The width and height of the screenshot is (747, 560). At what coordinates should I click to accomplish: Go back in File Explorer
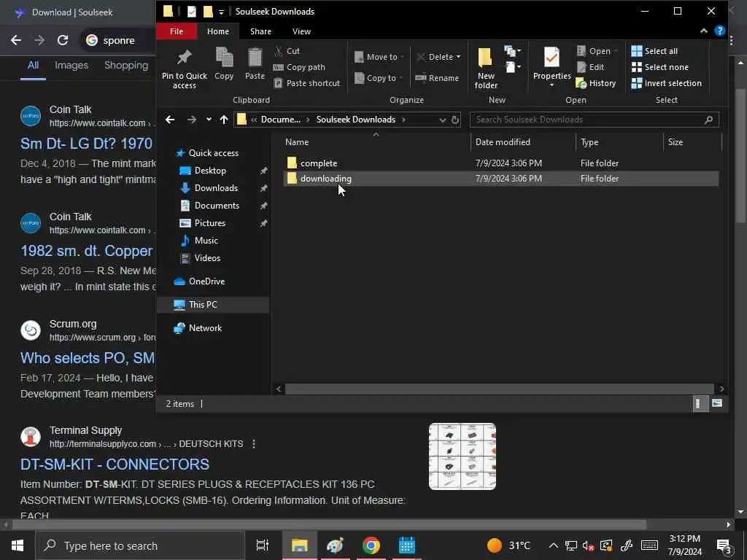(x=170, y=120)
